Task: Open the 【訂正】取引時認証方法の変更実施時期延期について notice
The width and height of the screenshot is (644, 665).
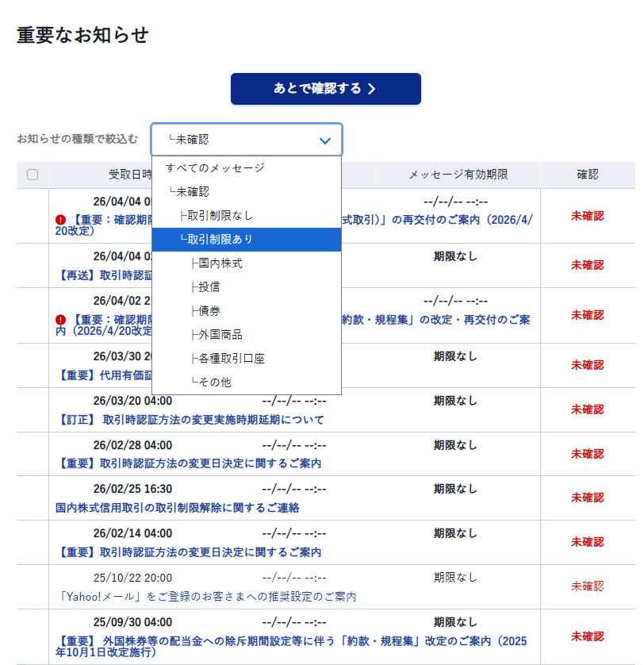Action: [190, 420]
